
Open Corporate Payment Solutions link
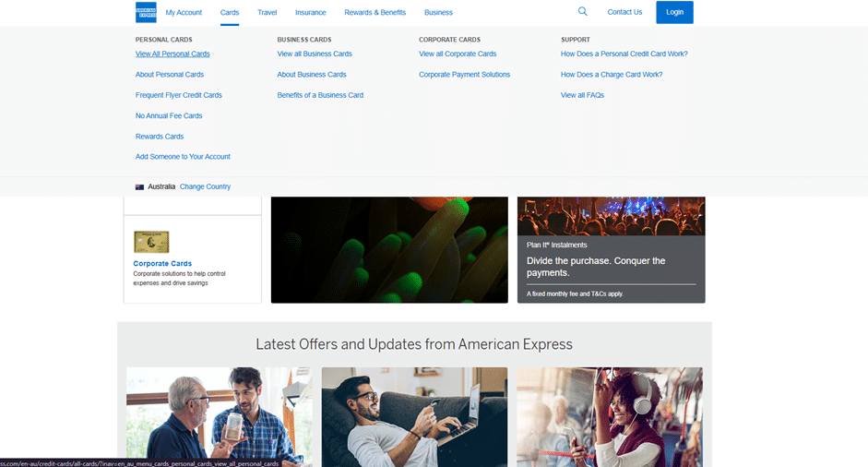click(x=464, y=75)
